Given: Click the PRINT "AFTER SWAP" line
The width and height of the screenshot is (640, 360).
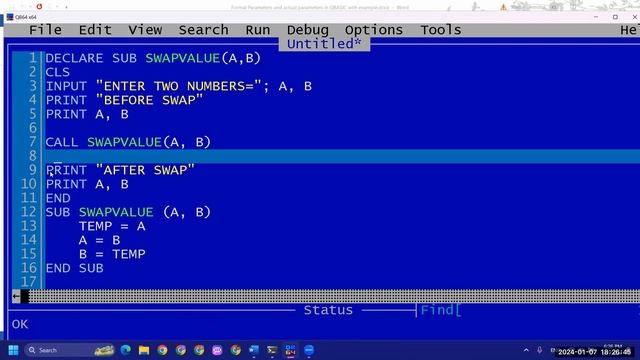Looking at the screenshot, I should click(x=120, y=170).
